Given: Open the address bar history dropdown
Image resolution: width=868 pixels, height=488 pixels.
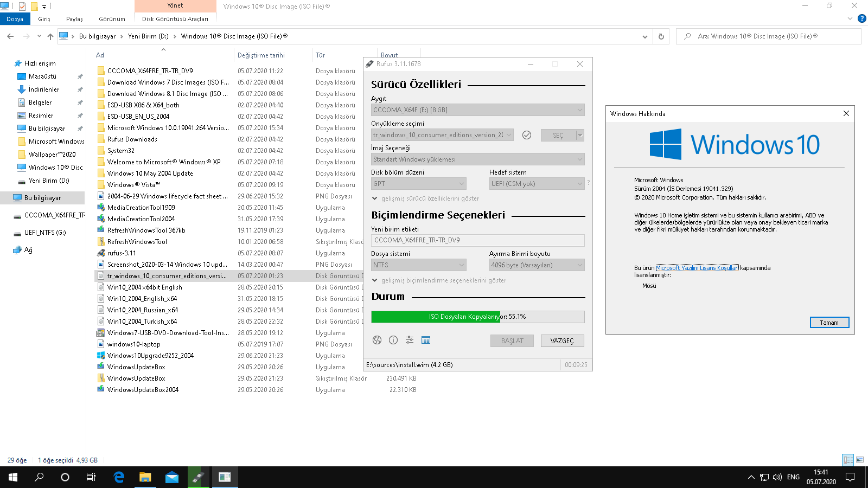Looking at the screenshot, I should tap(644, 36).
